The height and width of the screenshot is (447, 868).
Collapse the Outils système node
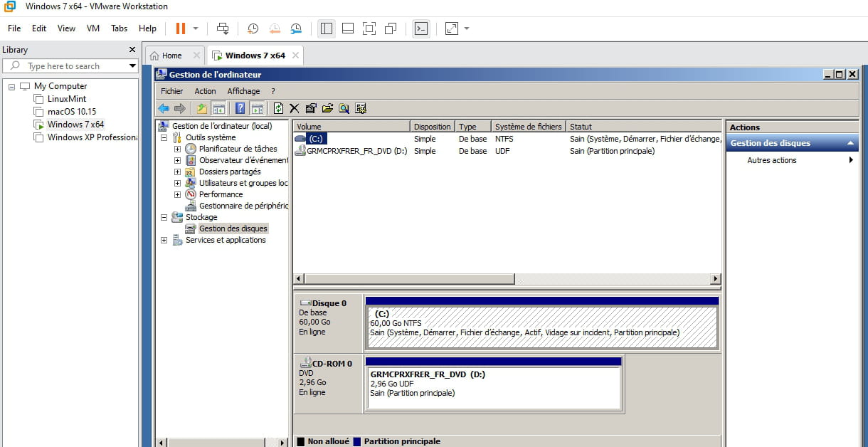[x=164, y=137]
